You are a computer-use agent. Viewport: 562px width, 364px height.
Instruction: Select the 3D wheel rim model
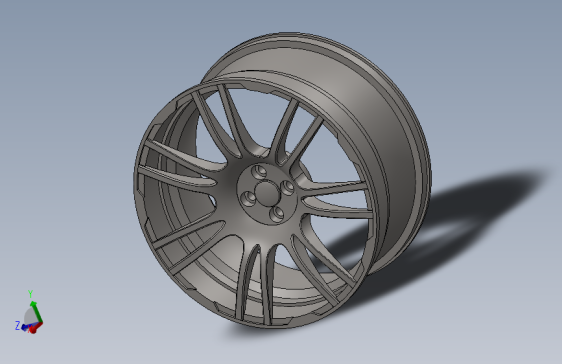coord(282,180)
